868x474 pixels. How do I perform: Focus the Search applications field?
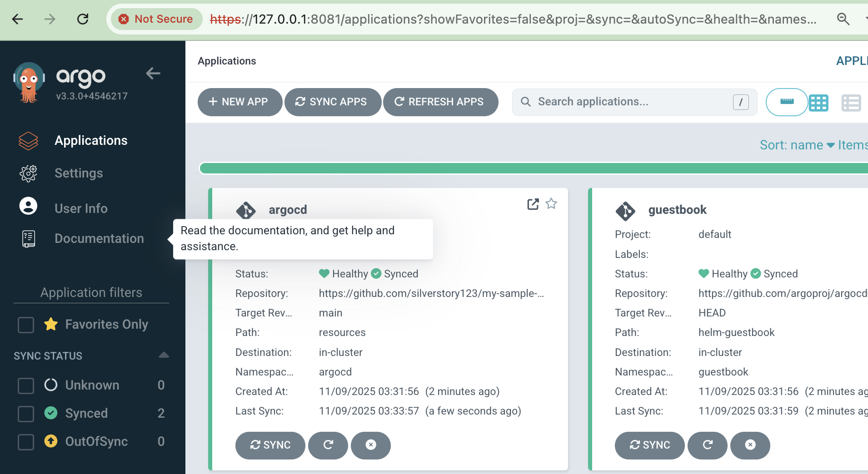click(634, 102)
